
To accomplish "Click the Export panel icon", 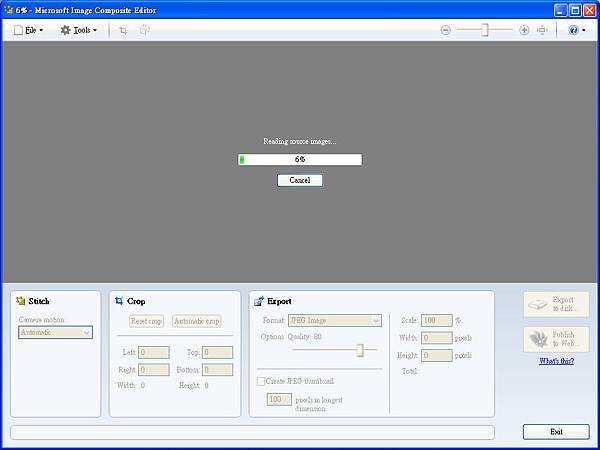I will [259, 301].
